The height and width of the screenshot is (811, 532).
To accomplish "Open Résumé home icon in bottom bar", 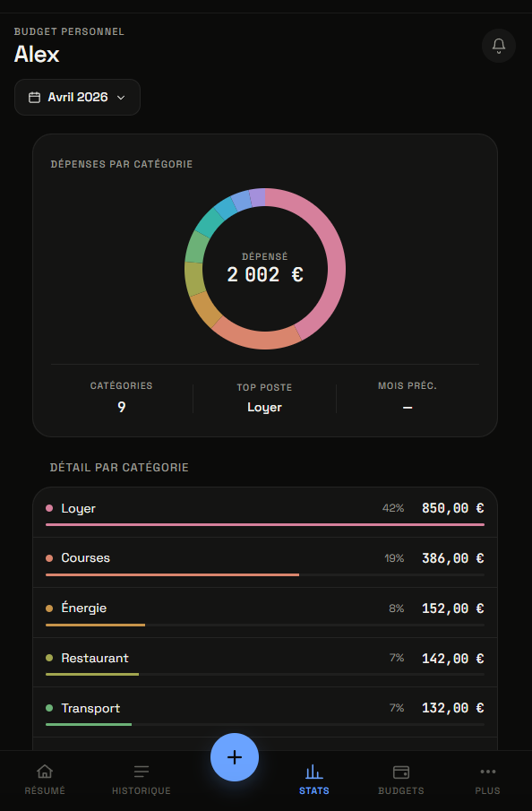I will tap(45, 772).
